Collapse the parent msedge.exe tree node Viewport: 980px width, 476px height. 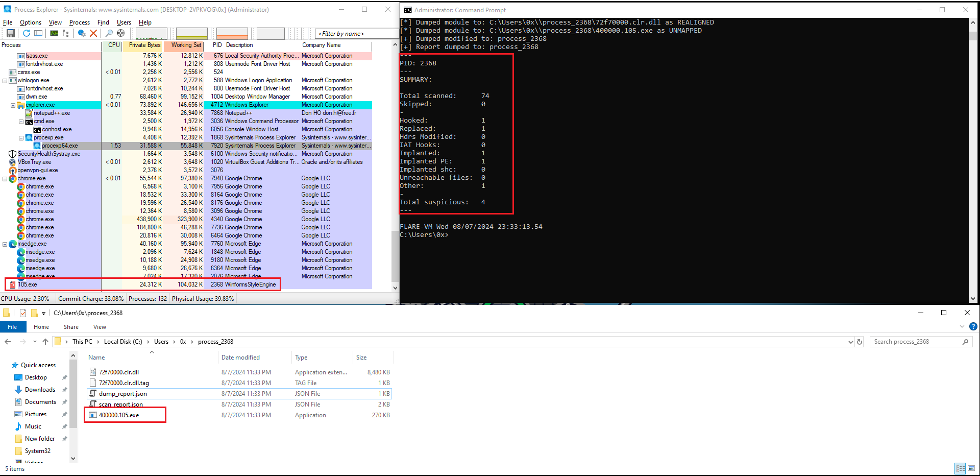click(x=5, y=244)
